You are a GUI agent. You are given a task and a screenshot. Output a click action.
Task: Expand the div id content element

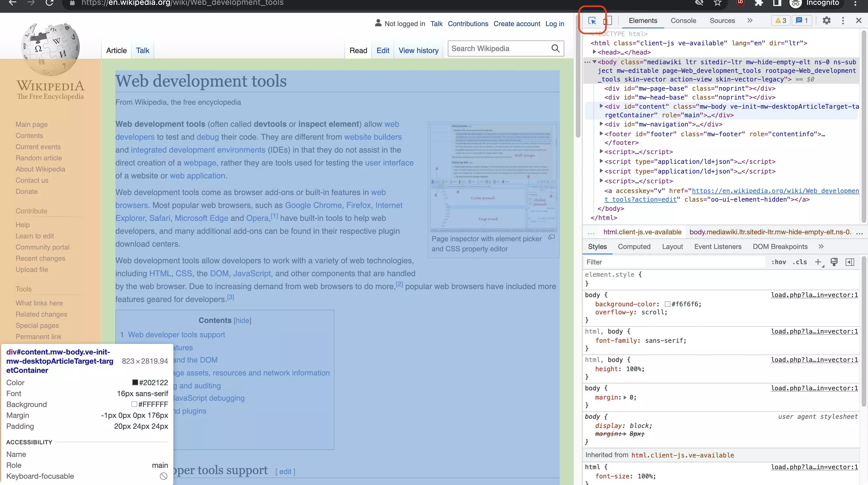click(601, 106)
